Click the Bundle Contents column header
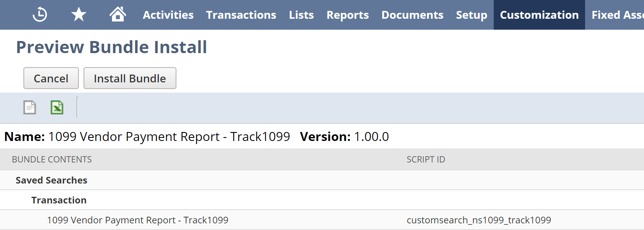The width and height of the screenshot is (644, 230). 52,159
